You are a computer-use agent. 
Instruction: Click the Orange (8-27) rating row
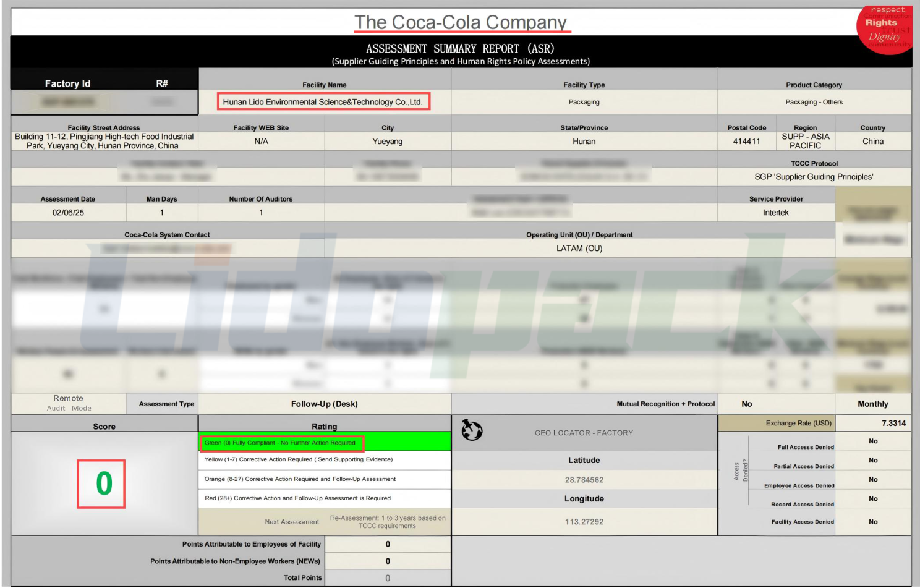[x=325, y=479]
